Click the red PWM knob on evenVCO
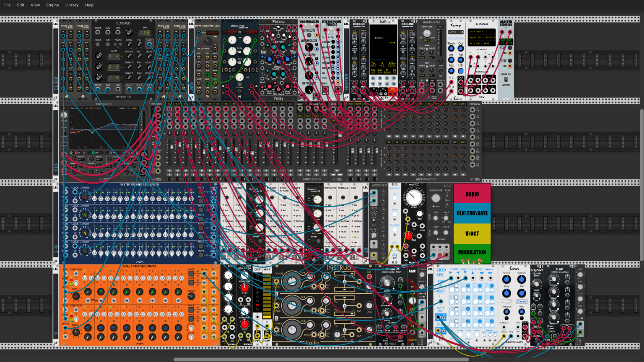644x362 pixels. tap(408, 236)
